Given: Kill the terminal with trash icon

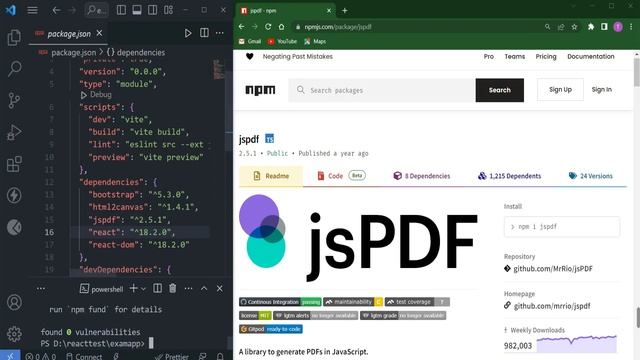Looking at the screenshot, I should [x=173, y=289].
